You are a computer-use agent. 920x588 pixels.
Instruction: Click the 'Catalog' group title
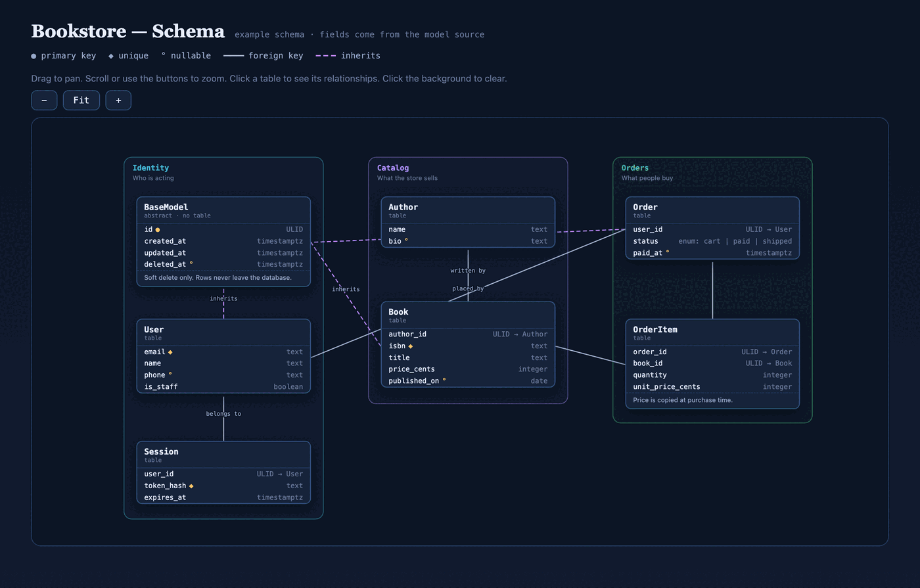click(x=393, y=168)
